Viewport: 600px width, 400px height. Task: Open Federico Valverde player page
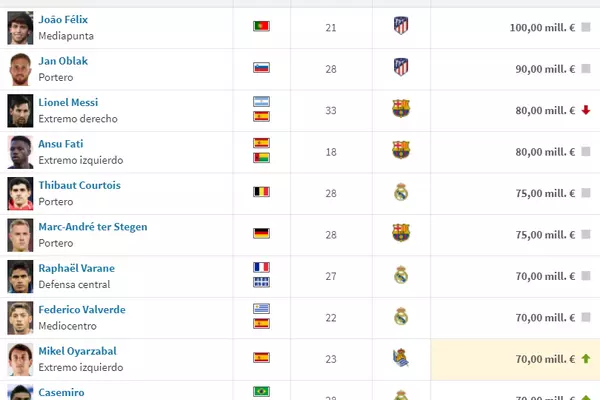coord(82,309)
